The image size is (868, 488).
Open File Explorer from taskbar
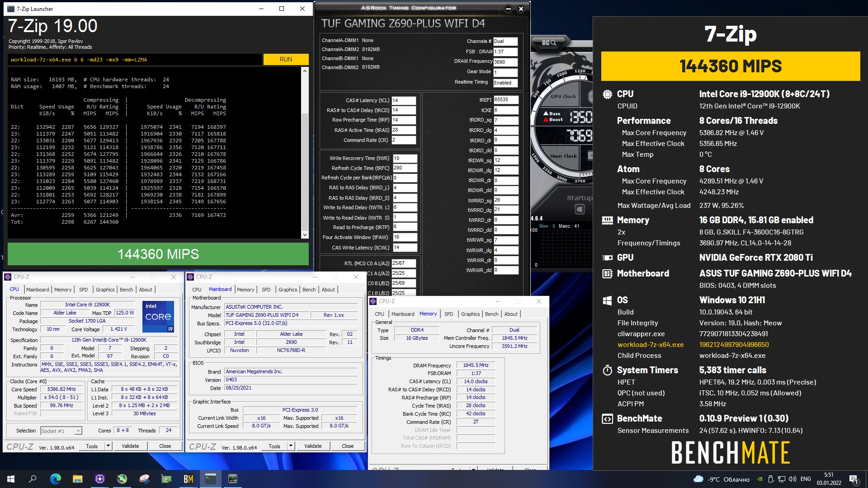coord(77,479)
